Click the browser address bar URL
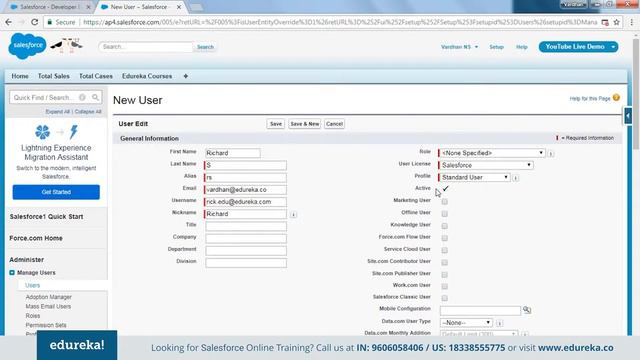 340,22
